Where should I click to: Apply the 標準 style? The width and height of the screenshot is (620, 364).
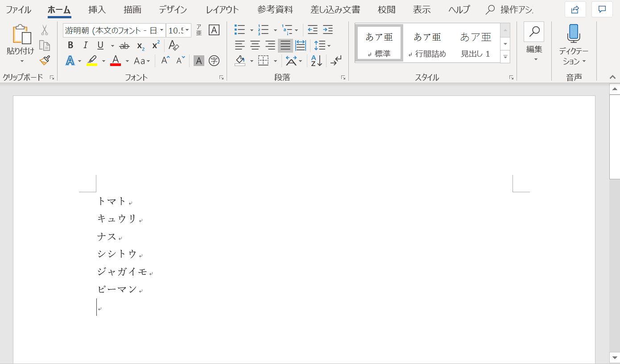(379, 43)
